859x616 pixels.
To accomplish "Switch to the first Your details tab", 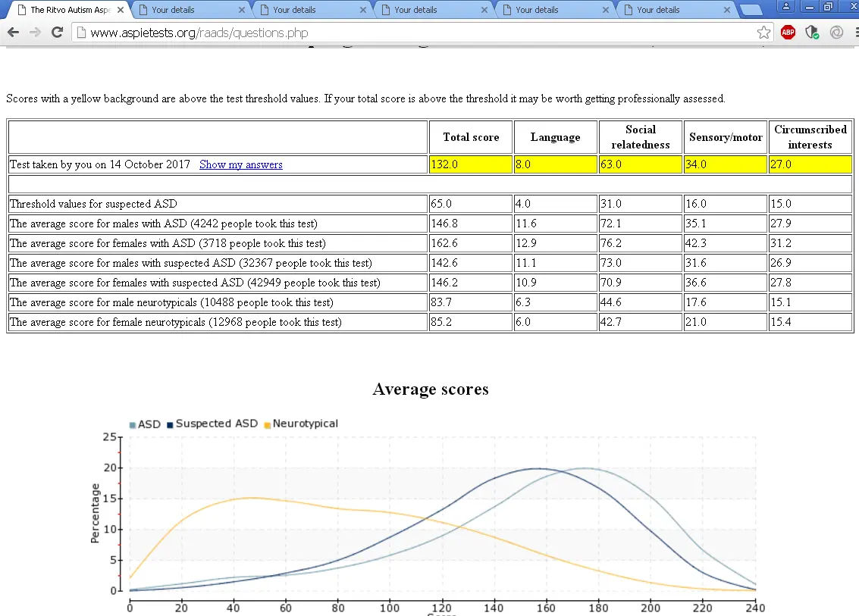I will click(191, 10).
